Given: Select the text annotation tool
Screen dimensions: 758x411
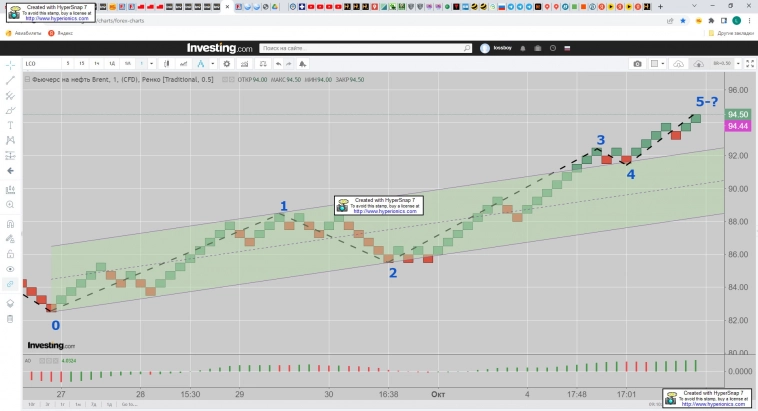Looking at the screenshot, I should (10, 125).
